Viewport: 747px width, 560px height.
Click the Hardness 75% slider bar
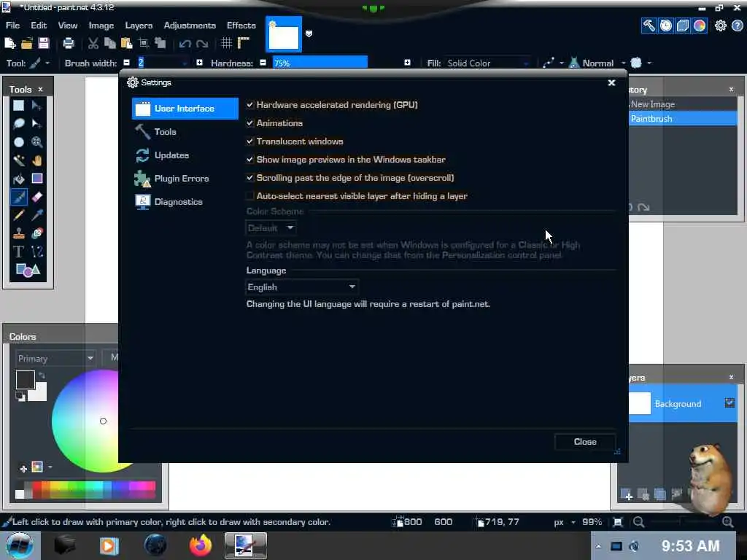pyautogui.click(x=320, y=63)
